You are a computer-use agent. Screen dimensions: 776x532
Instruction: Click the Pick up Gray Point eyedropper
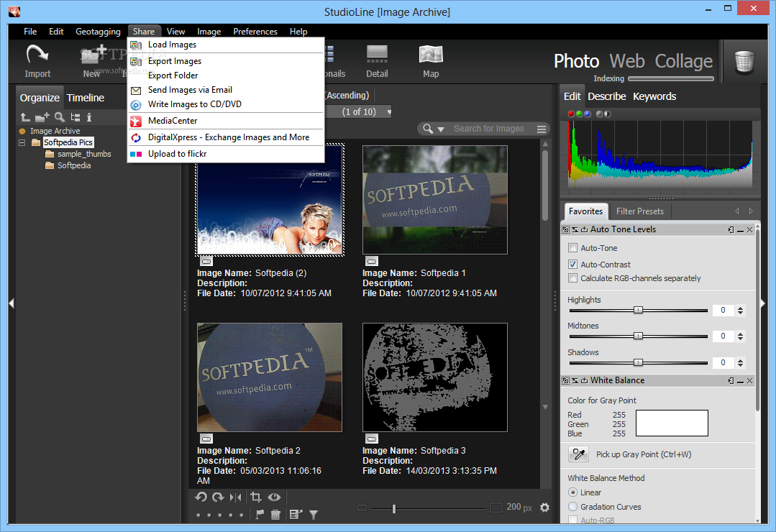[x=578, y=454]
